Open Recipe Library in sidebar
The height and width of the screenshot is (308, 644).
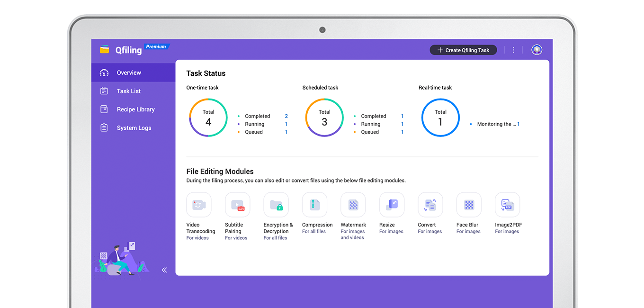(135, 109)
